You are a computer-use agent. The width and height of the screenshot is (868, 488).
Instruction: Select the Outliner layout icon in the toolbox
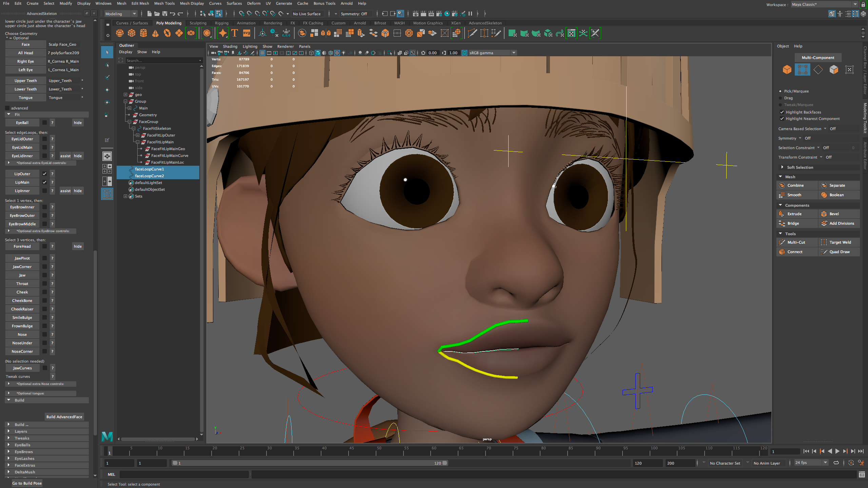click(107, 194)
